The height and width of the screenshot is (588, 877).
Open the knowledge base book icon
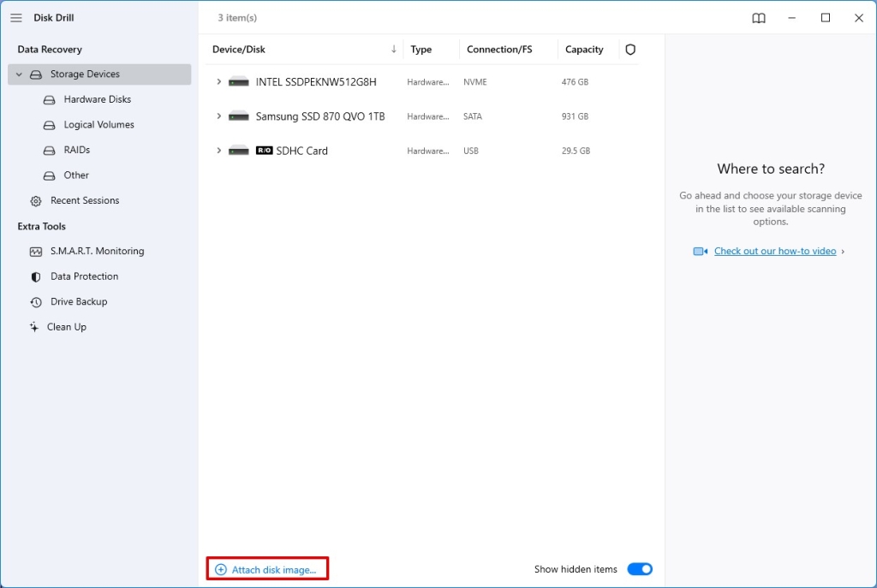(758, 17)
